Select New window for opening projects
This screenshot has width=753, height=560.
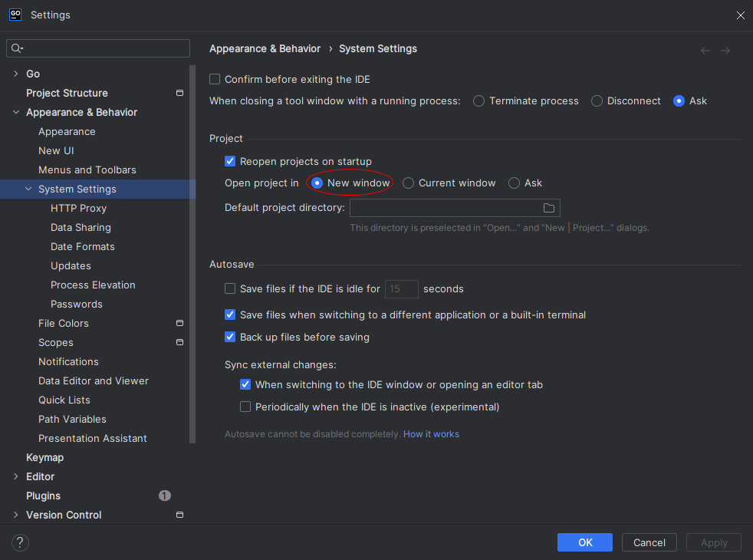[317, 183]
